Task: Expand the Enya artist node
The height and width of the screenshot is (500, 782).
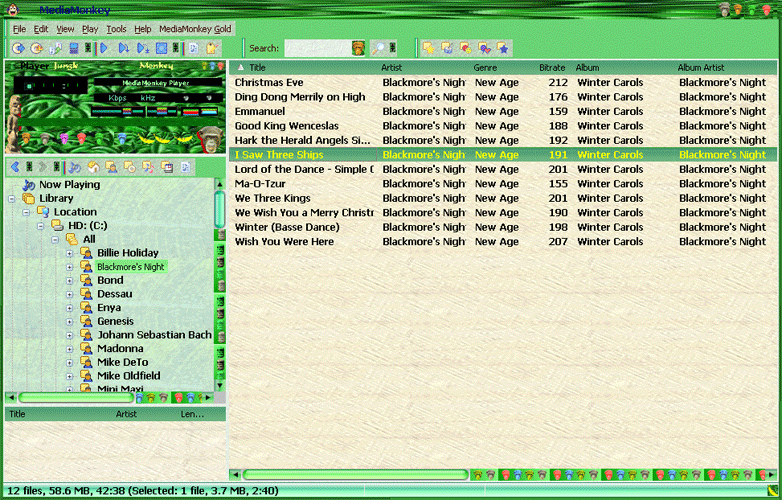Action: 69,308
